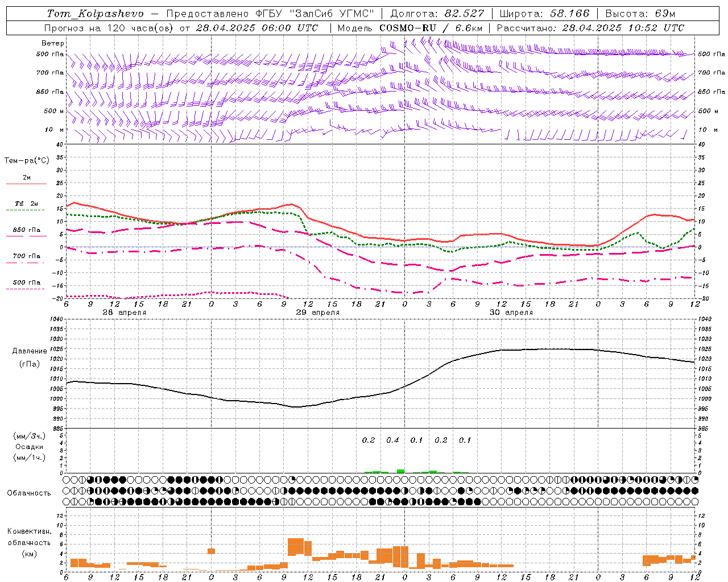This screenshot has height=582, width=728.
Task: Click the (гПа) pressure unit label
Action: coord(30,364)
